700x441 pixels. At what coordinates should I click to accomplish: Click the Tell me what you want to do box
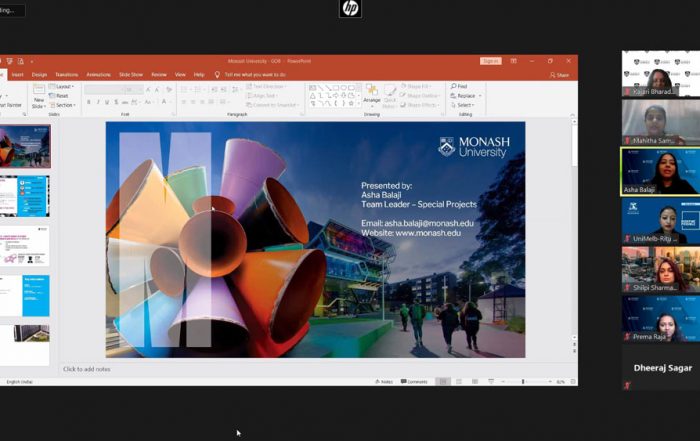pyautogui.click(x=254, y=75)
